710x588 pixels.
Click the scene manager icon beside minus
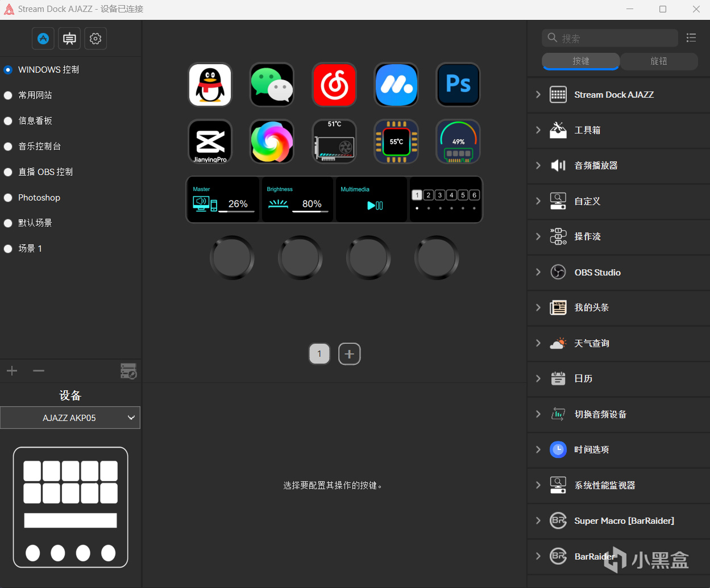(x=128, y=371)
